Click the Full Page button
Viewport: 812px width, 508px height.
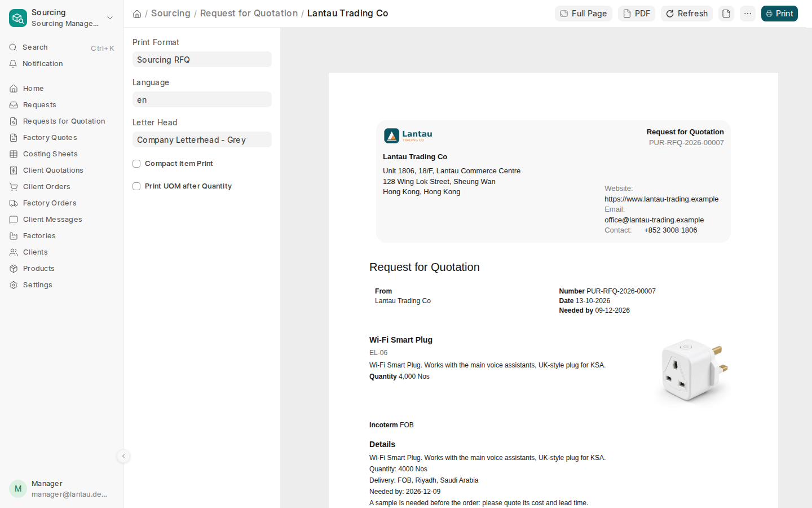click(x=584, y=14)
